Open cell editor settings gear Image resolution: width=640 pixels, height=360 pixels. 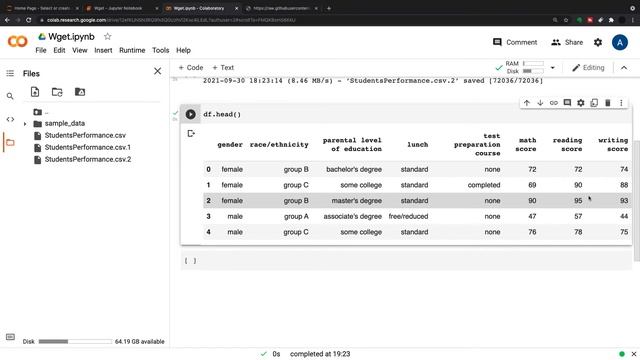tap(580, 103)
